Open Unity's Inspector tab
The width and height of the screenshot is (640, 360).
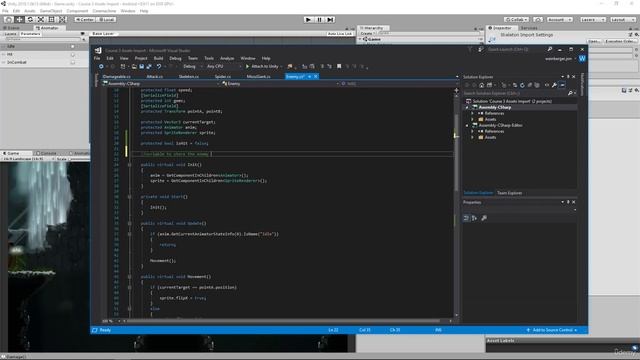[501, 28]
